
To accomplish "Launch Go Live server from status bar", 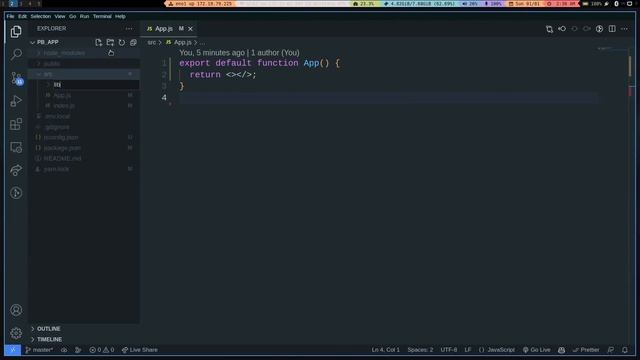I will (536, 350).
